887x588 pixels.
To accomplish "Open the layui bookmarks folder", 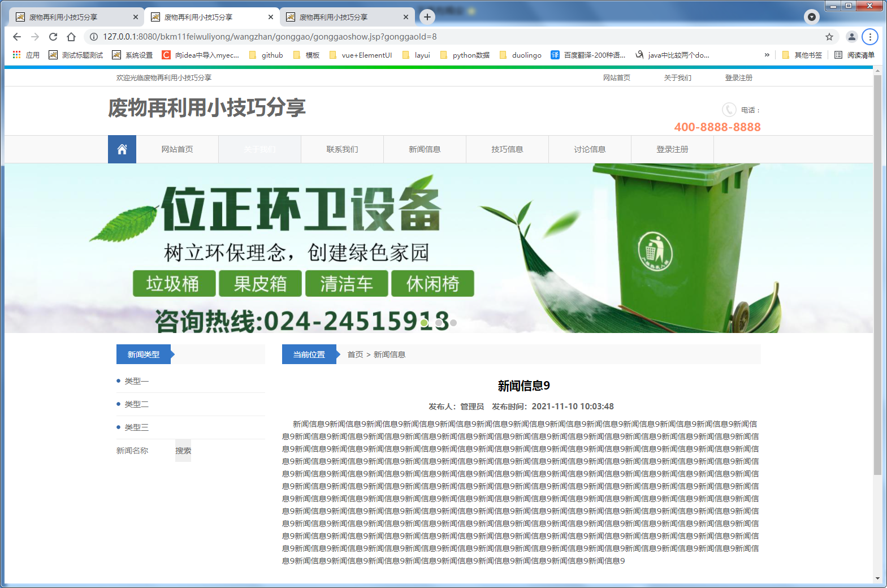I will [x=416, y=55].
